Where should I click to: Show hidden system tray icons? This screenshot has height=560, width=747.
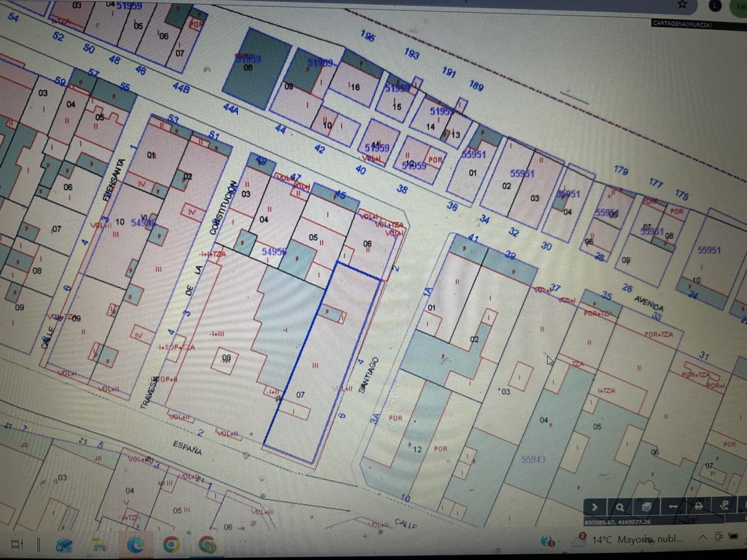703,538
